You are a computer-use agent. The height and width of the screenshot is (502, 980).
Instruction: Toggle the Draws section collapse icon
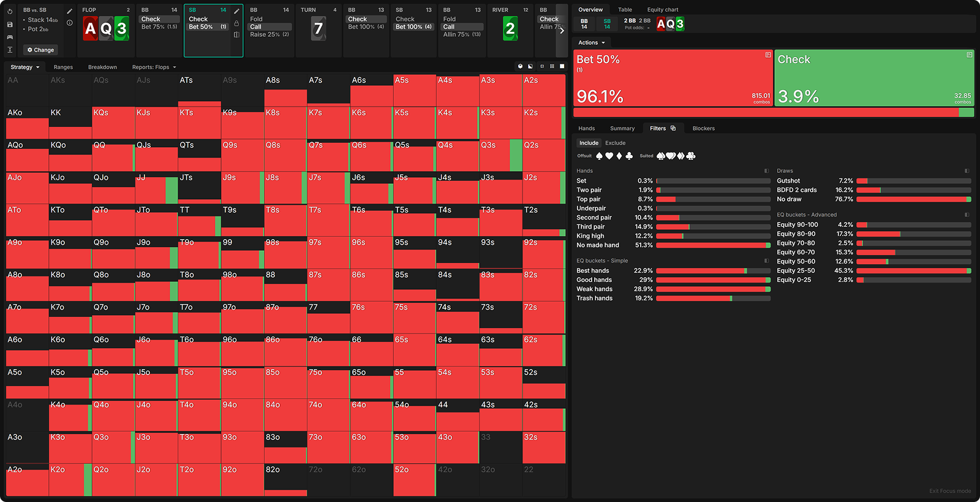(967, 171)
